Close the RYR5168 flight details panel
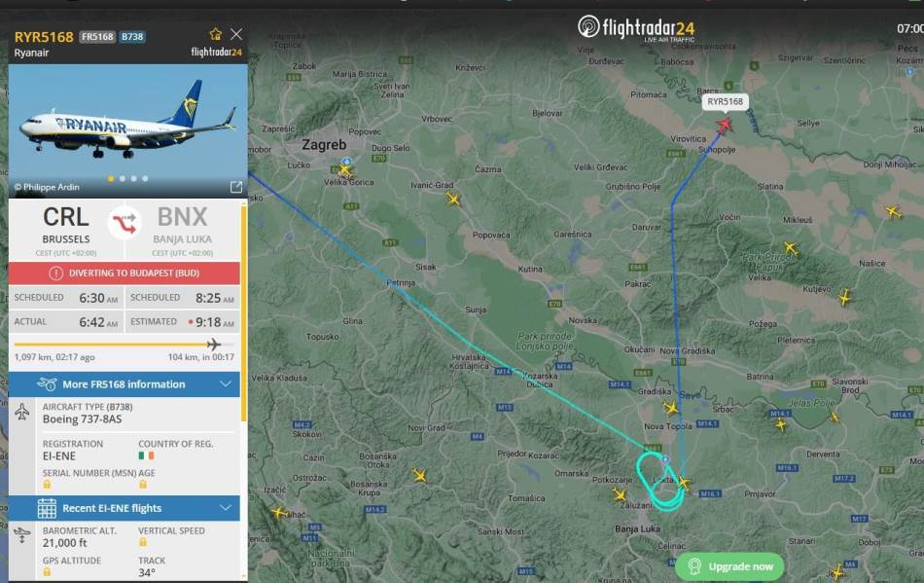 coord(236,34)
